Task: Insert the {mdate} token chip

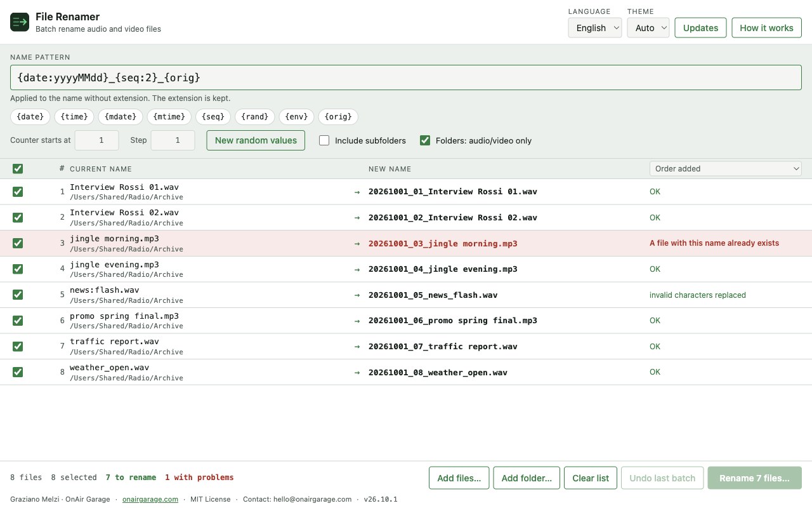Action: tap(121, 117)
